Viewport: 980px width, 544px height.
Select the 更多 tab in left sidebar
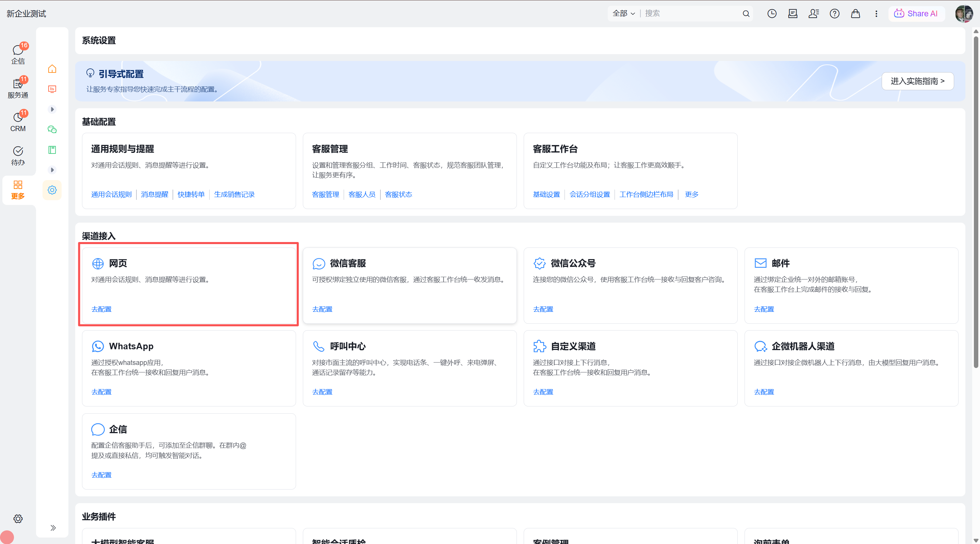click(x=18, y=190)
